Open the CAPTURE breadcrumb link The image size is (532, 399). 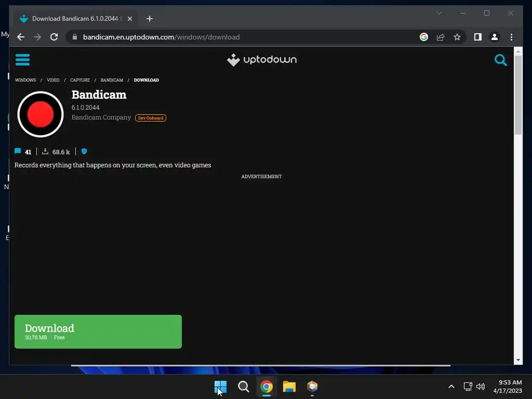click(80, 80)
